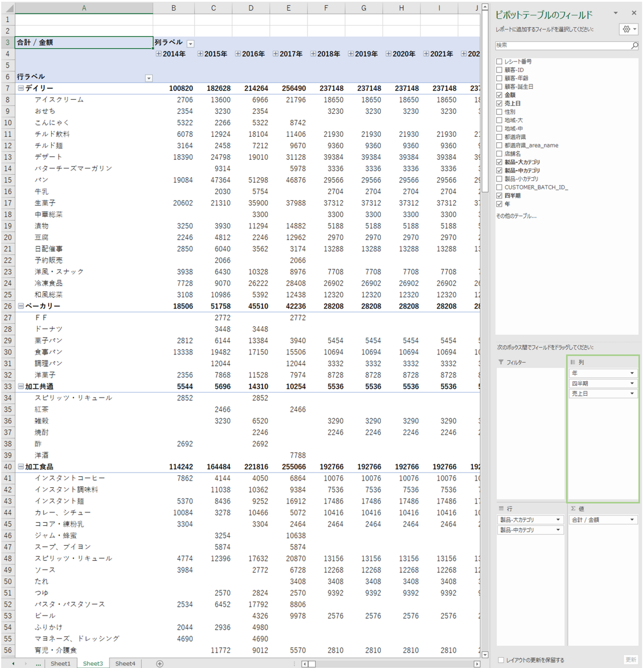Select the 合計 / 金額 cell A3

(84, 42)
